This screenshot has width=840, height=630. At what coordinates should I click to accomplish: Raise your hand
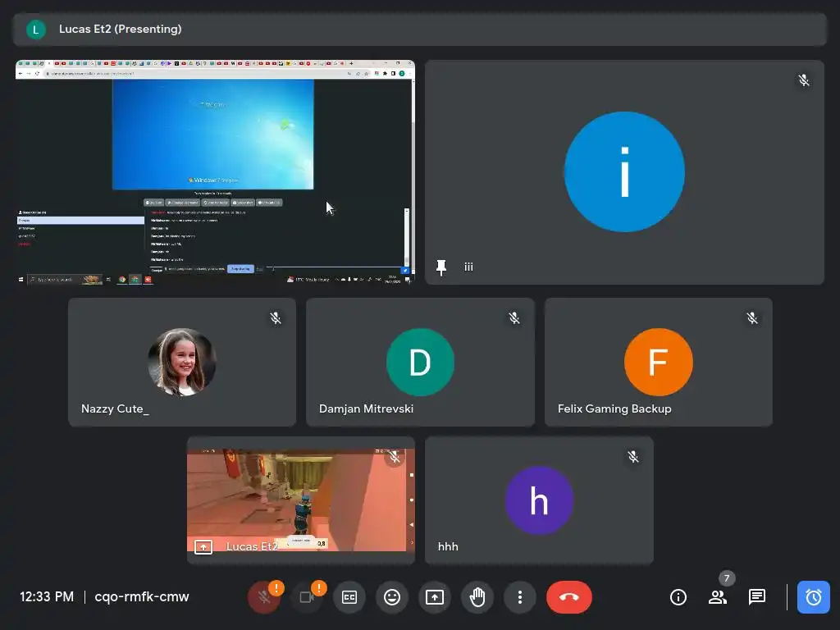click(x=477, y=597)
